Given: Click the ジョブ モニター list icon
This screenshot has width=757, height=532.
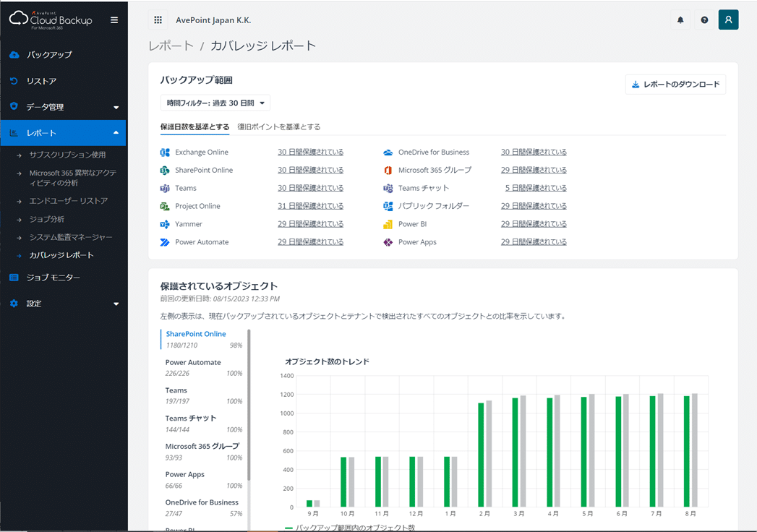Looking at the screenshot, I should pyautogui.click(x=14, y=278).
